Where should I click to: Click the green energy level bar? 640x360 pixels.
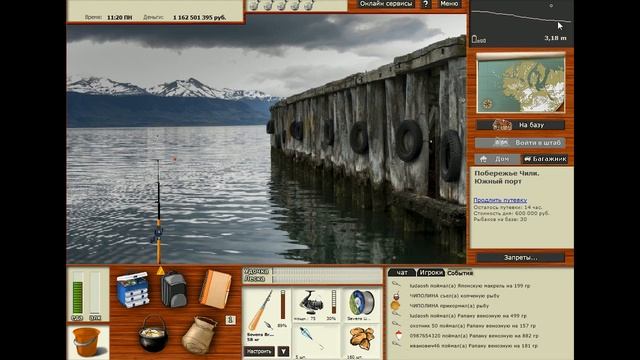pos(77,293)
